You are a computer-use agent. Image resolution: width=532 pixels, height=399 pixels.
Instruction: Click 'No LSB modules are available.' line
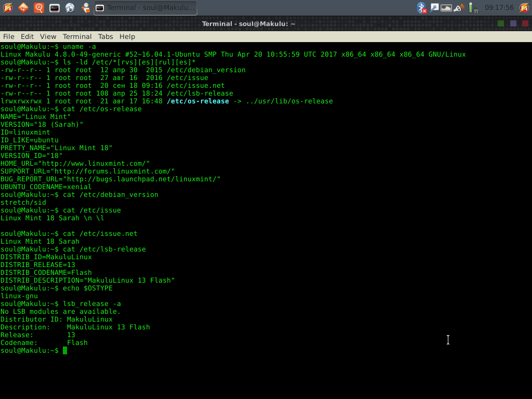[x=60, y=312]
